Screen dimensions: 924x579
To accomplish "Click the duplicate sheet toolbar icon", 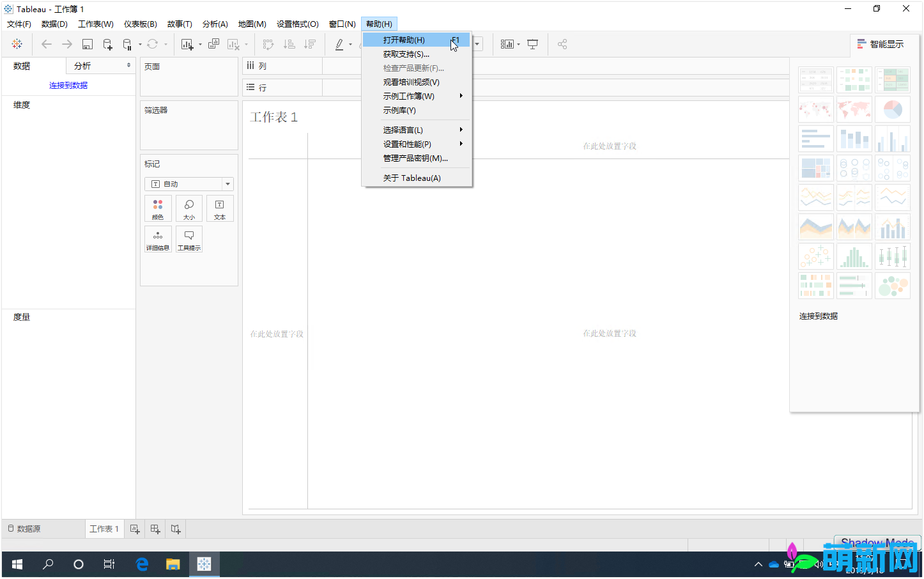I will pyautogui.click(x=213, y=44).
